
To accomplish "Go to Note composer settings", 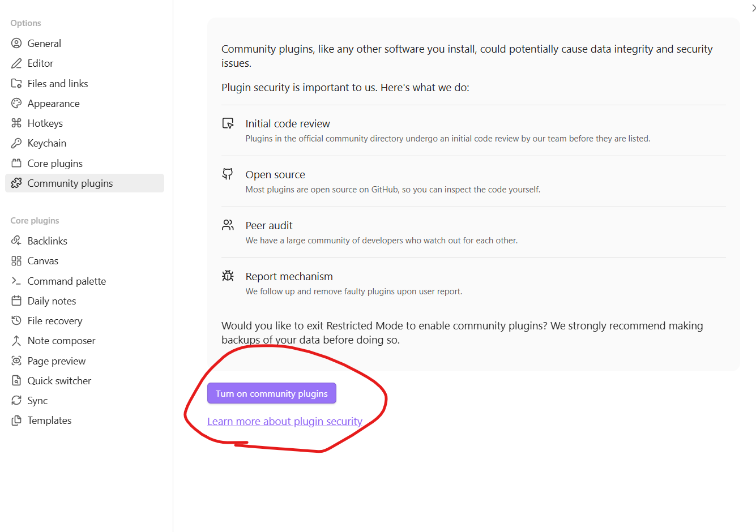I will (x=84, y=341).
